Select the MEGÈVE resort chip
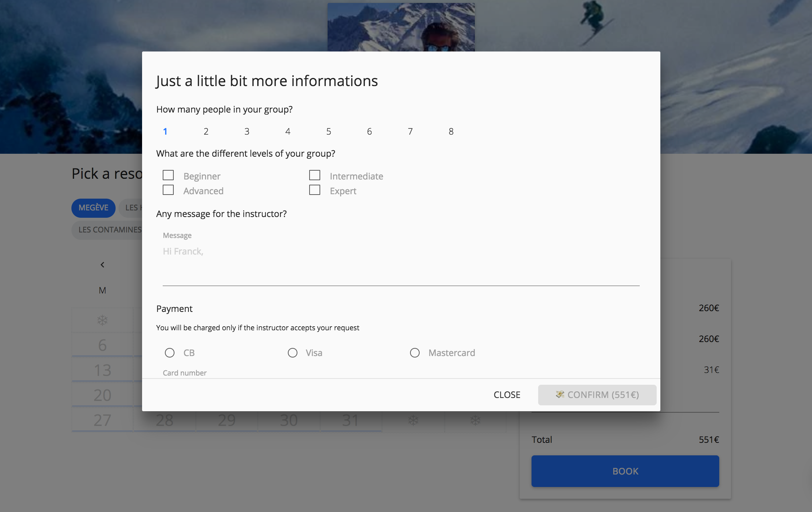The image size is (812, 512). pyautogui.click(x=93, y=208)
